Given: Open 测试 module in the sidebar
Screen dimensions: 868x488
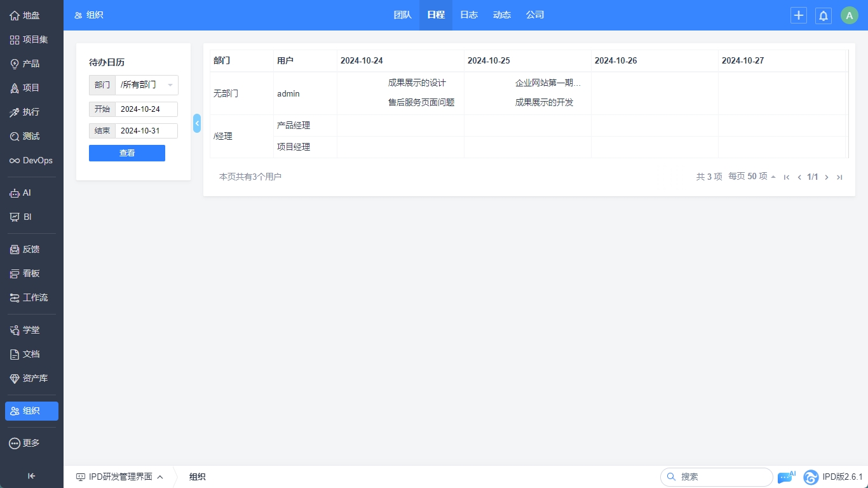Looking at the screenshot, I should (x=32, y=136).
